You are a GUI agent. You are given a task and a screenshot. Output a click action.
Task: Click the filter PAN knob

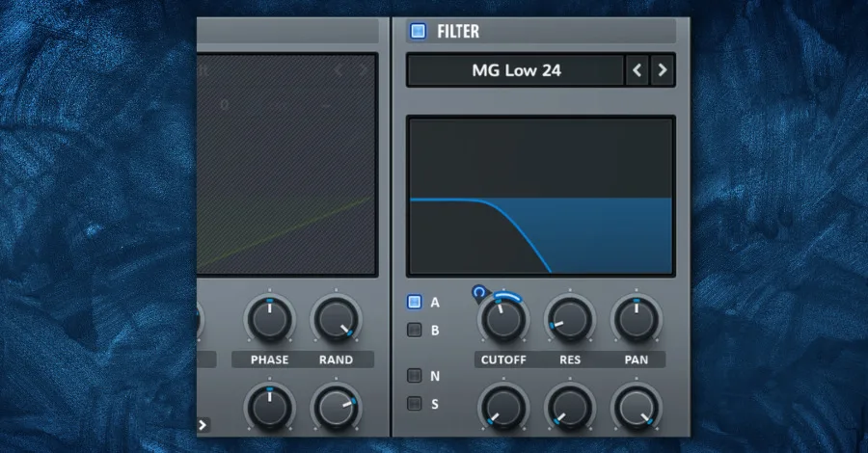point(637,320)
